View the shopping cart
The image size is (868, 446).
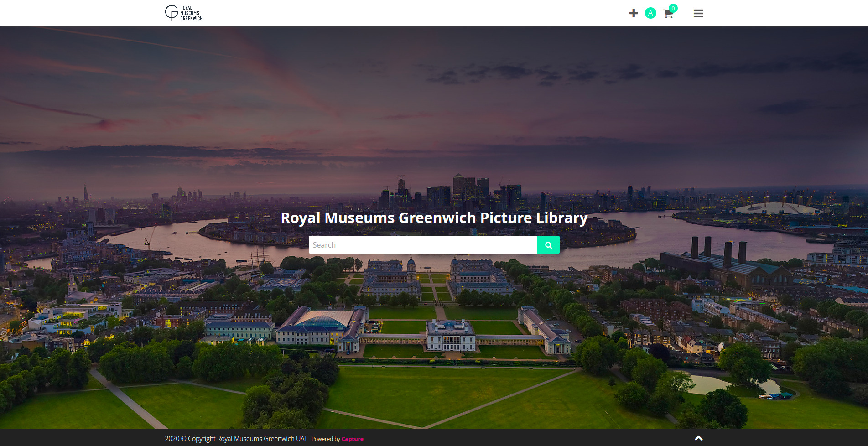(x=669, y=12)
